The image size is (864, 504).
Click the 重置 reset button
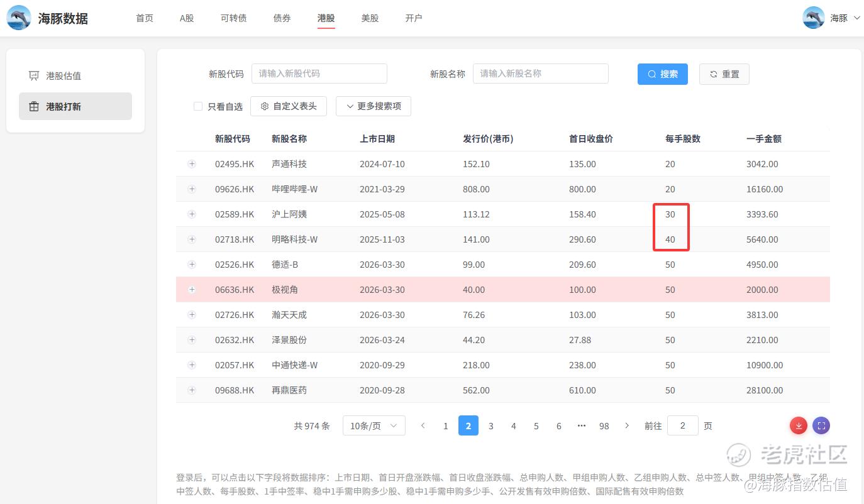(x=724, y=74)
